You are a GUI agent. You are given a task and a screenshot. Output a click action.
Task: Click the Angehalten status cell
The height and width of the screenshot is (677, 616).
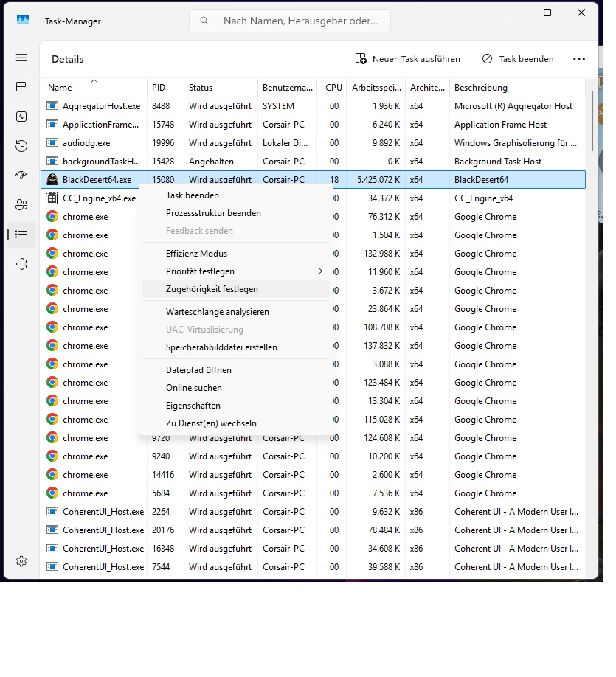(211, 162)
